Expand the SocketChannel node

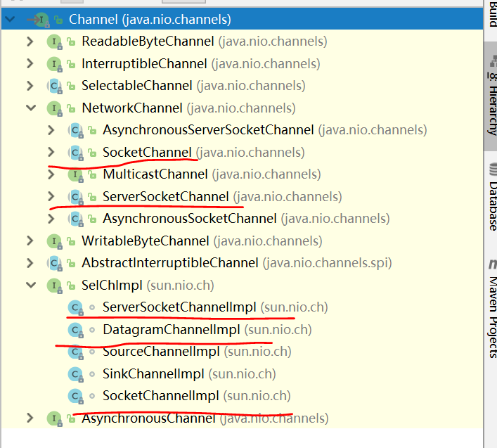click(x=51, y=152)
